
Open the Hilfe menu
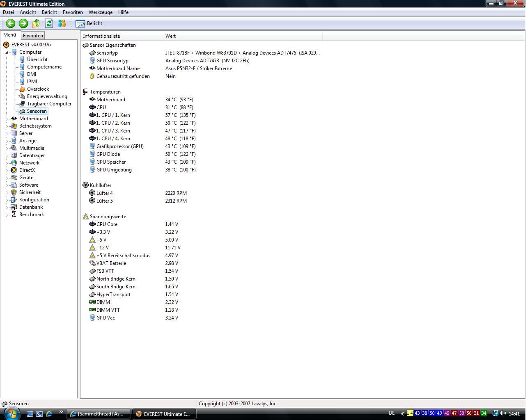(124, 12)
